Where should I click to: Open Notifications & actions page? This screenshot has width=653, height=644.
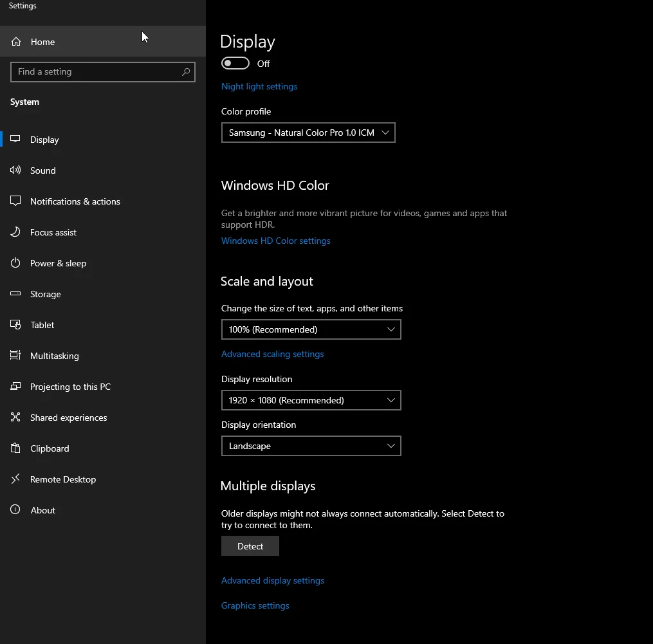coord(103,201)
